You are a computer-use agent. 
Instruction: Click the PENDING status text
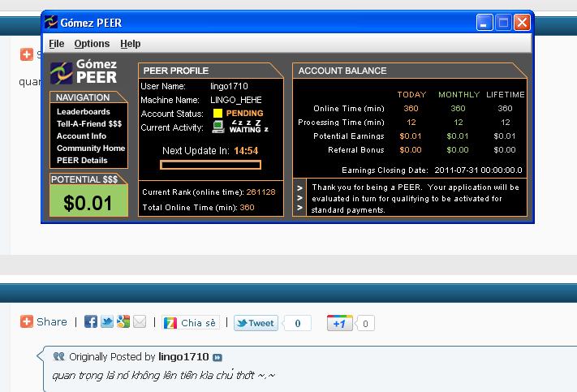click(245, 113)
